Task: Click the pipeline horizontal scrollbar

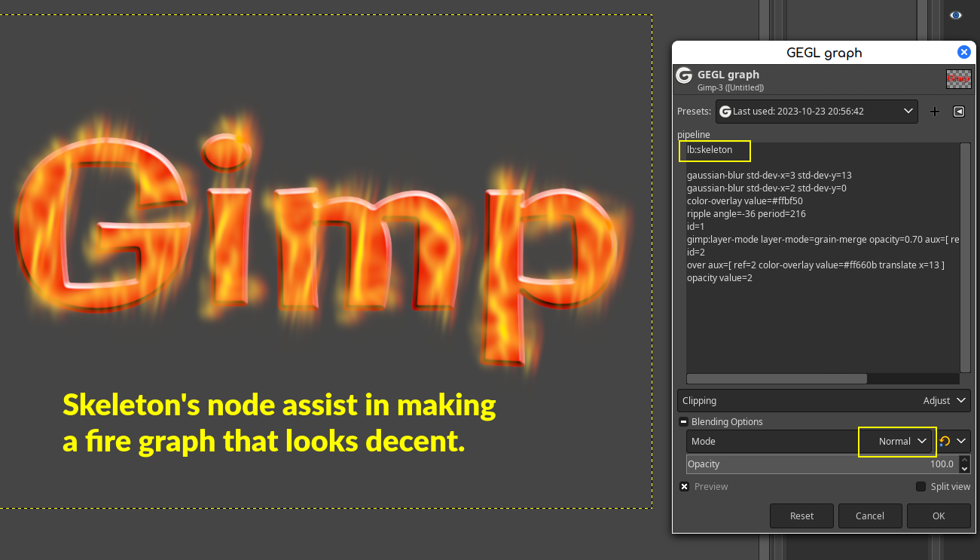Action: coord(777,379)
